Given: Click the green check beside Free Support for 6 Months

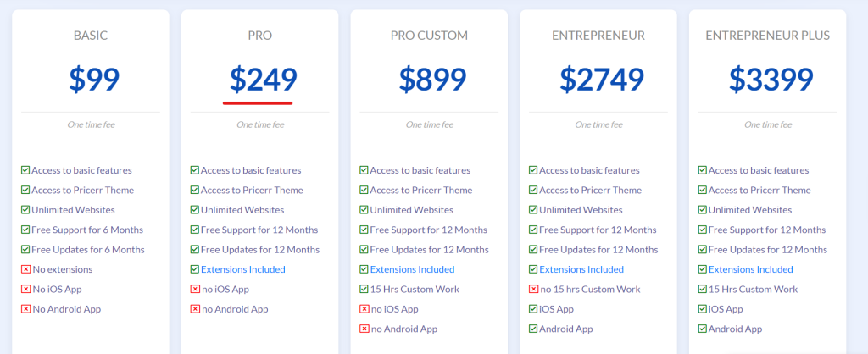Looking at the screenshot, I should pyautogui.click(x=25, y=230).
